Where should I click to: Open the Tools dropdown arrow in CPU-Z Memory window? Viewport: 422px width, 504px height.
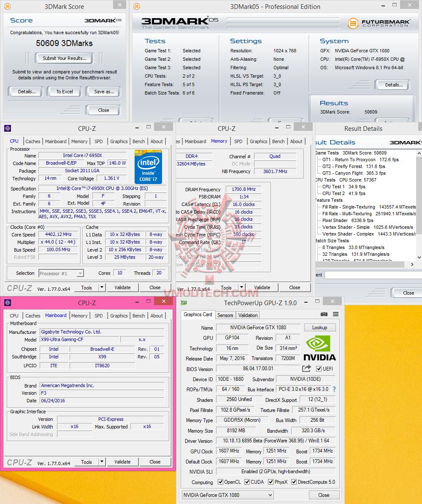[x=242, y=287]
